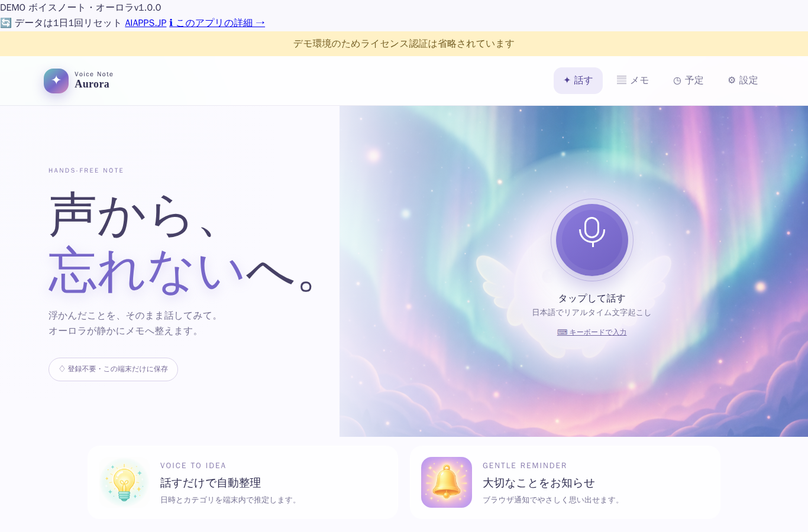The image size is (808, 532).
Task: Click the Voice Note Aurora title
Action: [93, 80]
